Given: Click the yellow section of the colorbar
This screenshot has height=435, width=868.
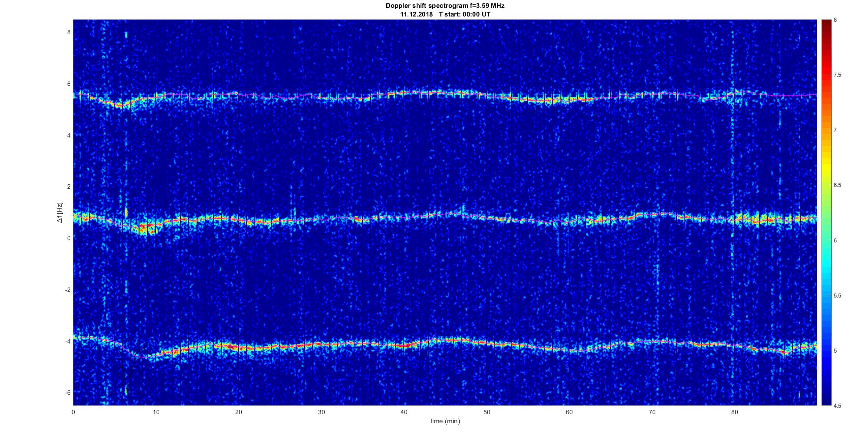Looking at the screenshot, I should pyautogui.click(x=826, y=165).
